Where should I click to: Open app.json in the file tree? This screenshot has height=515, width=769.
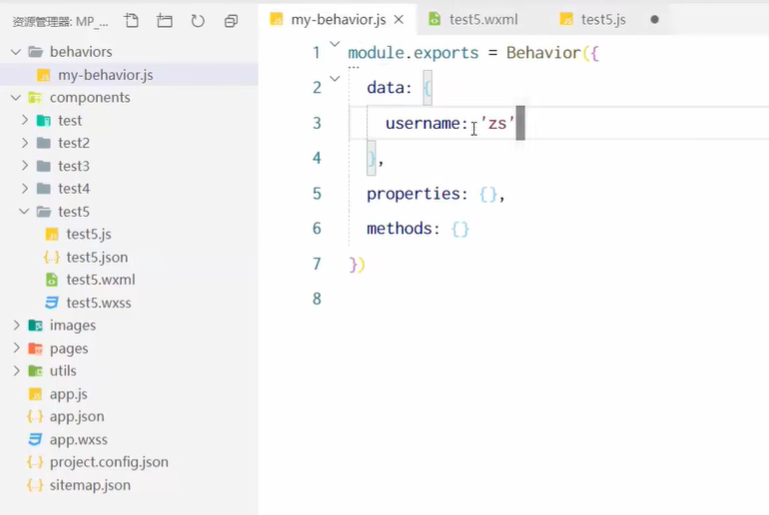click(x=77, y=416)
